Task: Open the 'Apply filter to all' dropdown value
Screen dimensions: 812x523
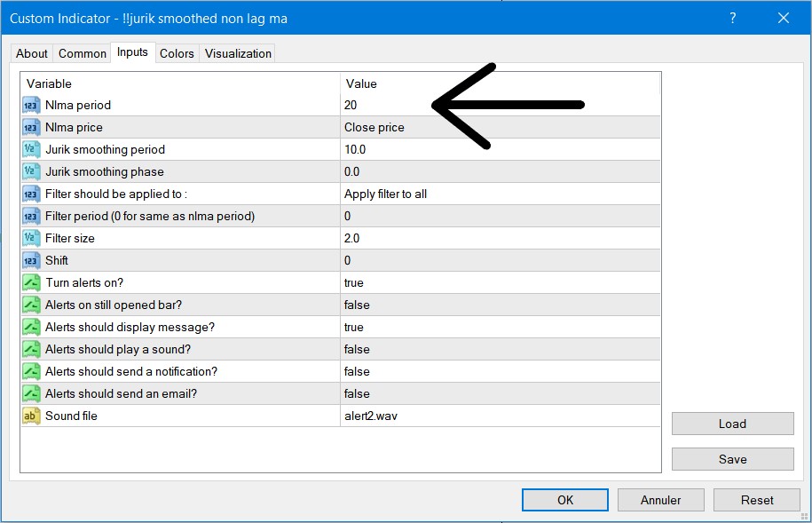Action: pos(501,194)
